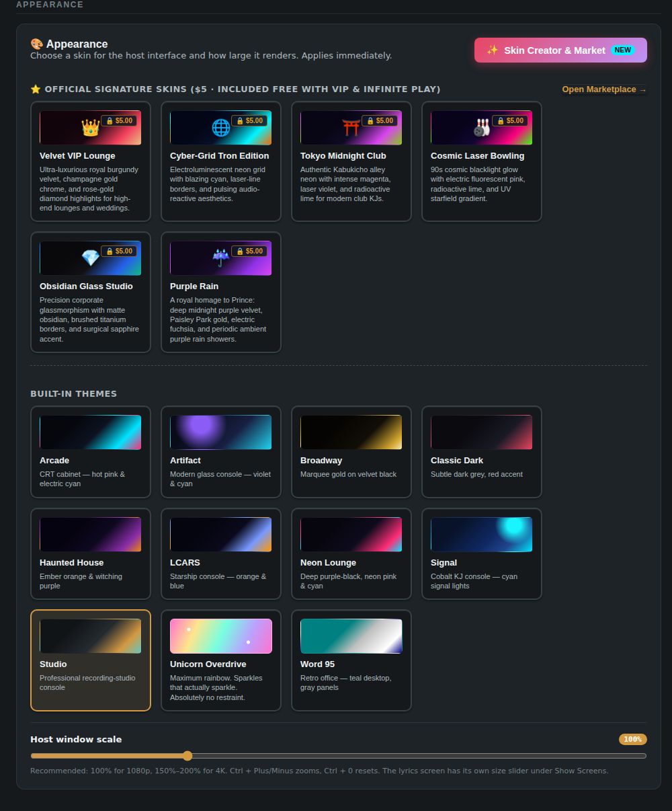Image resolution: width=672 pixels, height=811 pixels.
Task: Choose the Broadway marquee gold theme
Action: 351,452
